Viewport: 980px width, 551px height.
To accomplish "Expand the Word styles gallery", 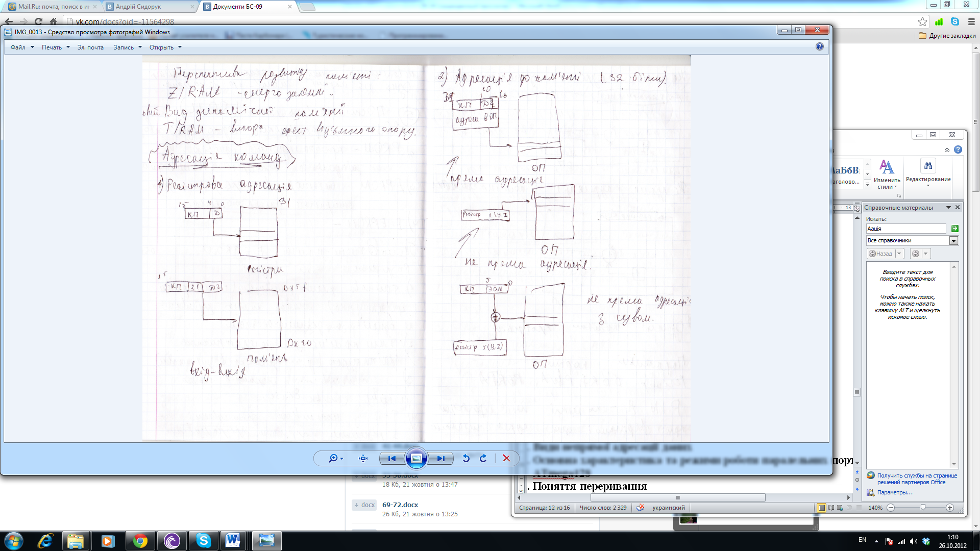I will pos(867,185).
